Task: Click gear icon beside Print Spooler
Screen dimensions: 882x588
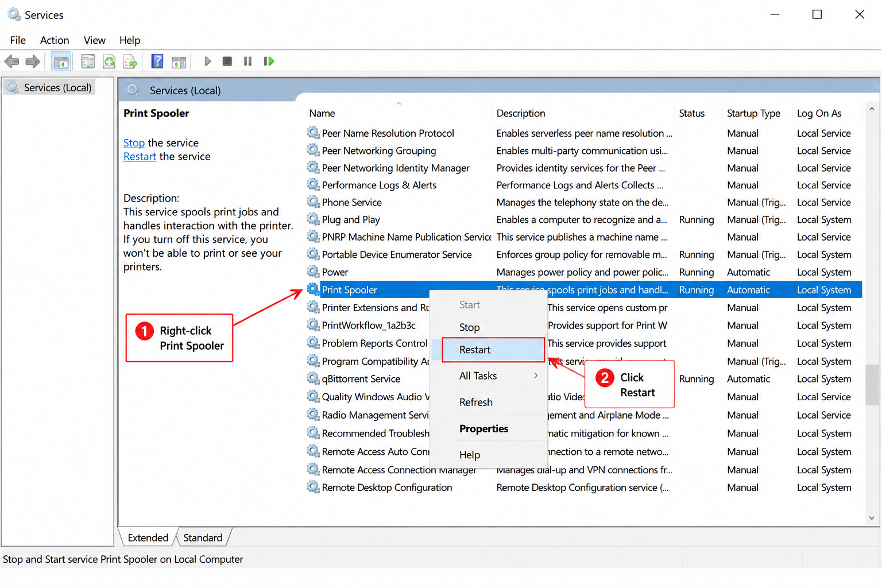Action: click(313, 289)
